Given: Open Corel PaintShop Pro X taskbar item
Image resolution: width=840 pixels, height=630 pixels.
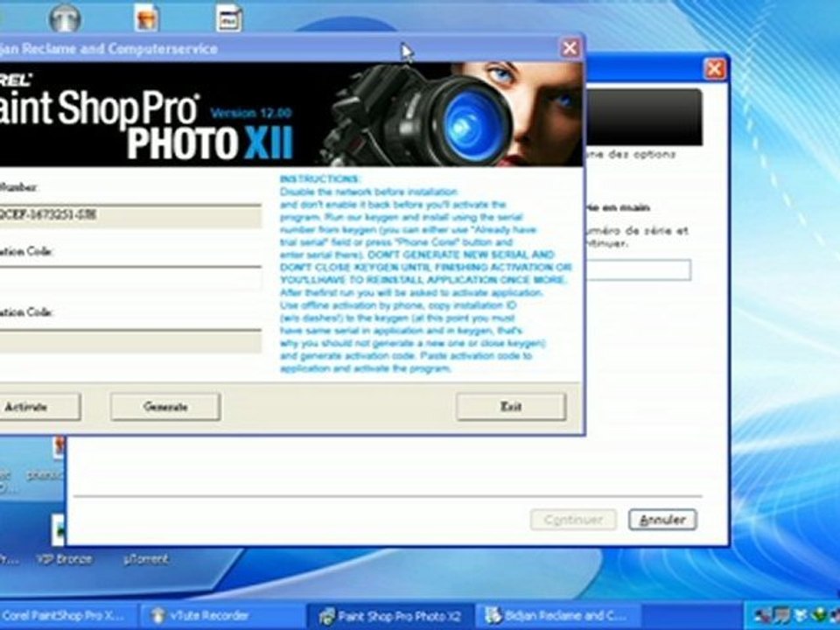Looking at the screenshot, I should pos(67,615).
